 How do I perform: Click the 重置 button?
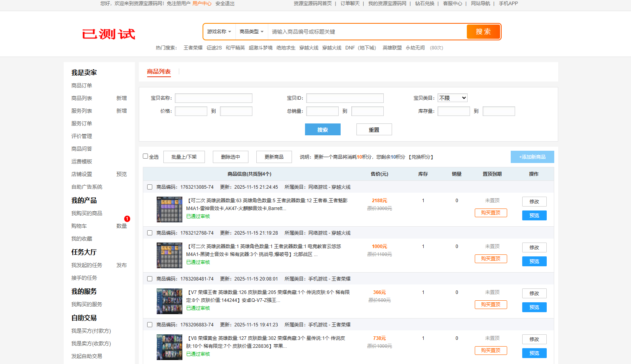coord(374,129)
